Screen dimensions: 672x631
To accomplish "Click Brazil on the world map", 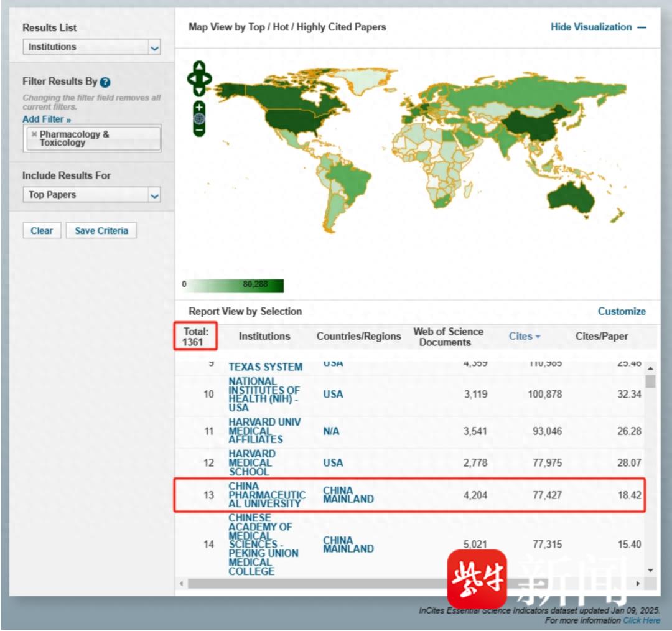I will point(349,180).
